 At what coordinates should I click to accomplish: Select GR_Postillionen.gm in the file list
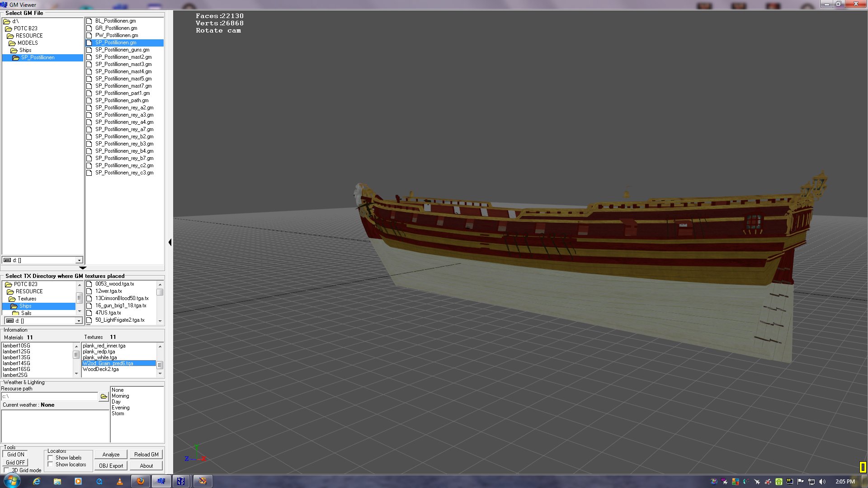116,28
